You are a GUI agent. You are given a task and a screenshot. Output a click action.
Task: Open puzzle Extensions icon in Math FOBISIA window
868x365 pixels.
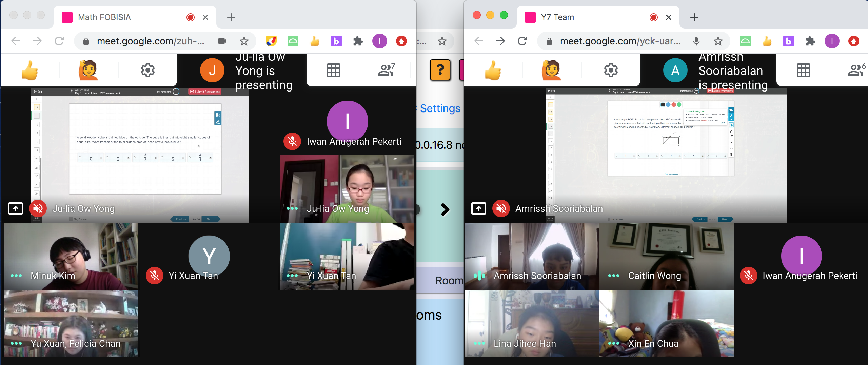point(358,41)
